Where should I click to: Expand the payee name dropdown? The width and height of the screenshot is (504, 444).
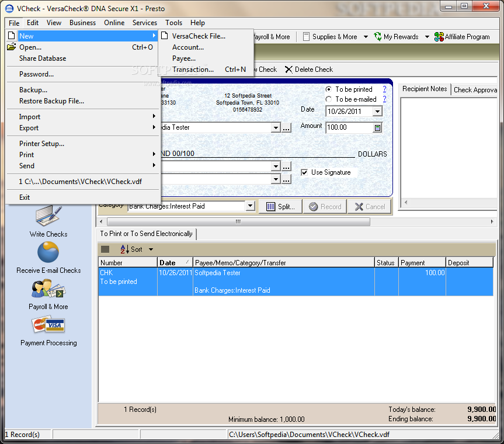pos(276,128)
